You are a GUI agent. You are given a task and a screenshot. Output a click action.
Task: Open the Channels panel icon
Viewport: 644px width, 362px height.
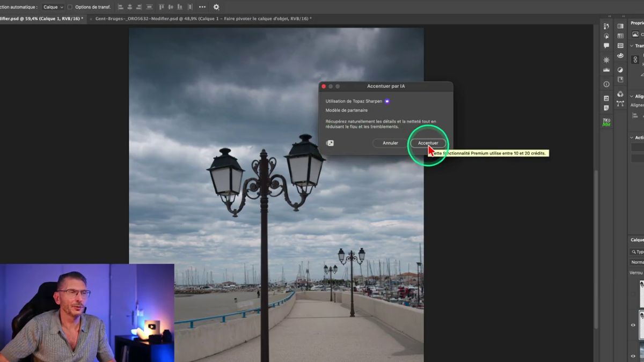tap(620, 94)
